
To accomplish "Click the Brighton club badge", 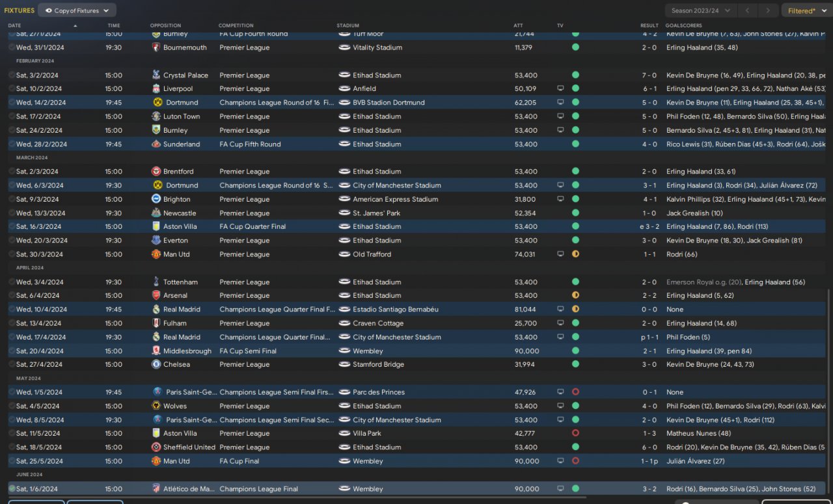I will click(x=156, y=199).
